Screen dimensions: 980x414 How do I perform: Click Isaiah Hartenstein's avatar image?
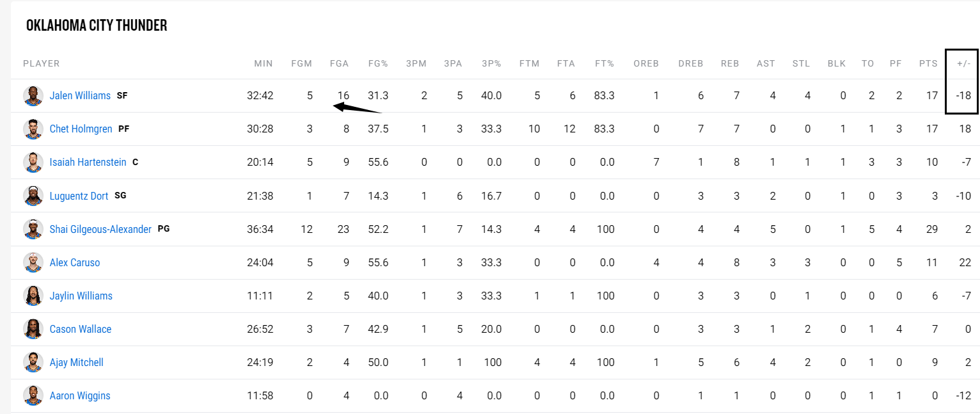click(33, 163)
